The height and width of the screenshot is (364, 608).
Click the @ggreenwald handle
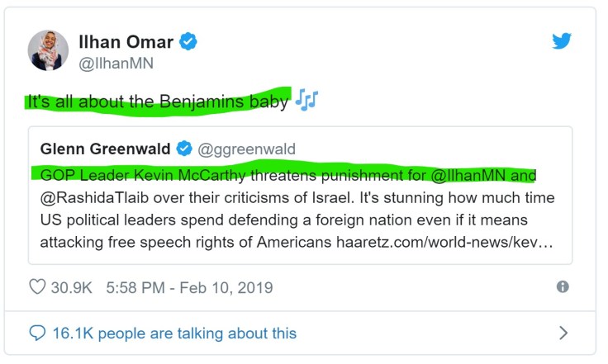tap(246, 149)
